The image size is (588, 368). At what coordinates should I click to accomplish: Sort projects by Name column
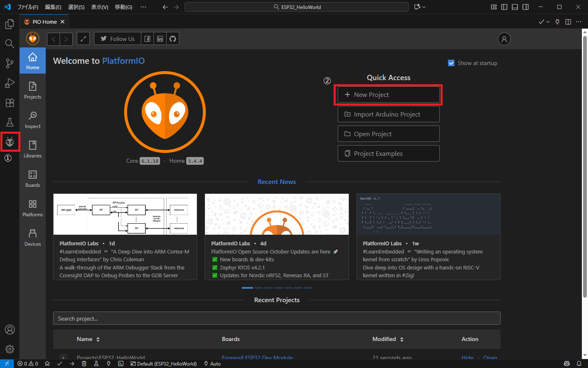[x=88, y=339]
